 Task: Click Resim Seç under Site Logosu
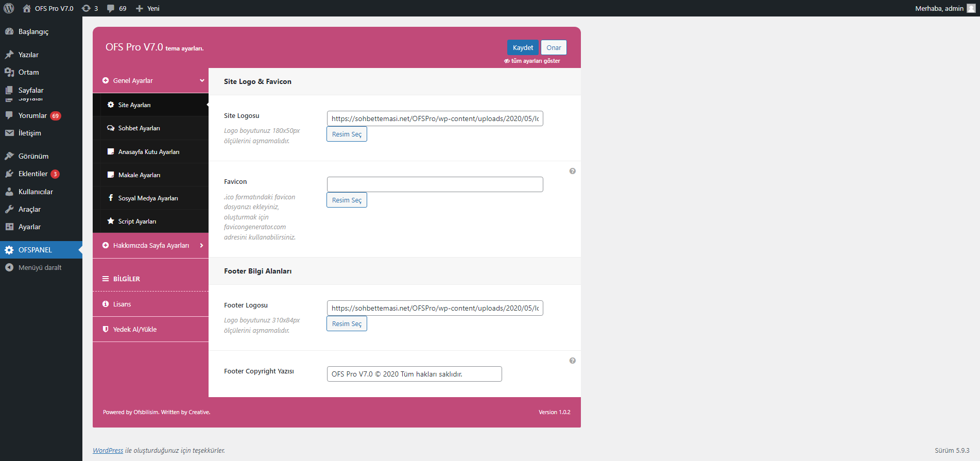point(347,134)
